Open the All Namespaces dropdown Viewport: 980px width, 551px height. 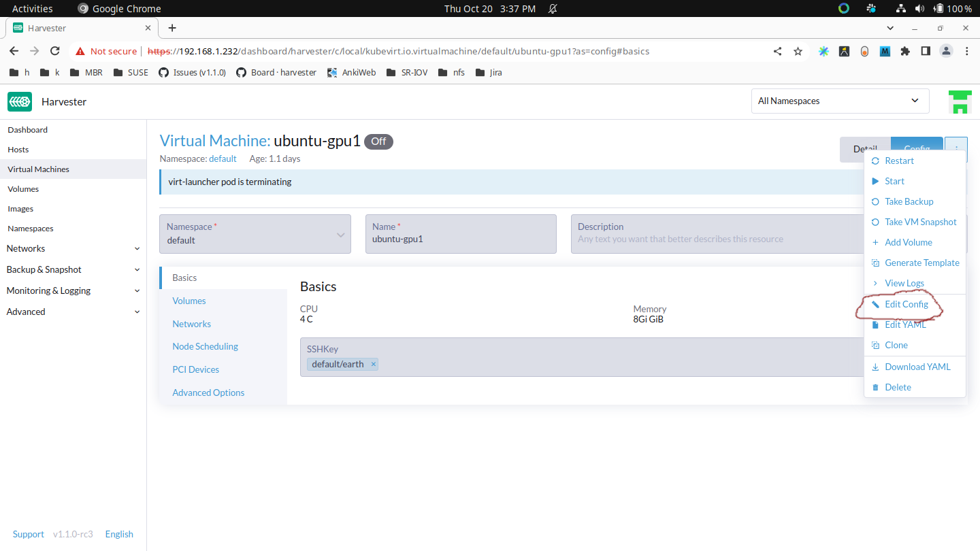pos(840,101)
